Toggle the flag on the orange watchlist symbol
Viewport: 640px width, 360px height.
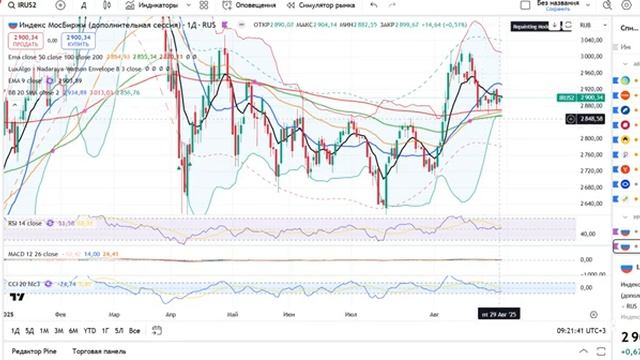point(616,96)
